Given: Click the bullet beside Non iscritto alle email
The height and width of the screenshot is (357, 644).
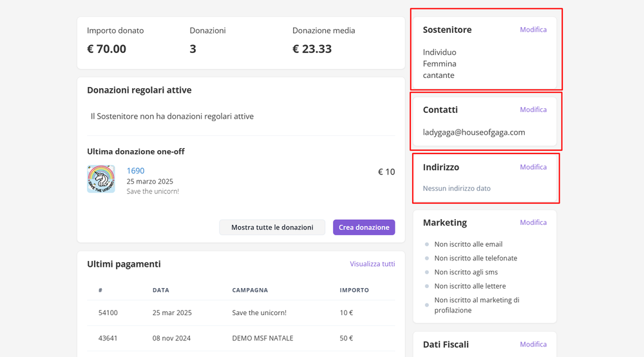Looking at the screenshot, I should coord(427,245).
